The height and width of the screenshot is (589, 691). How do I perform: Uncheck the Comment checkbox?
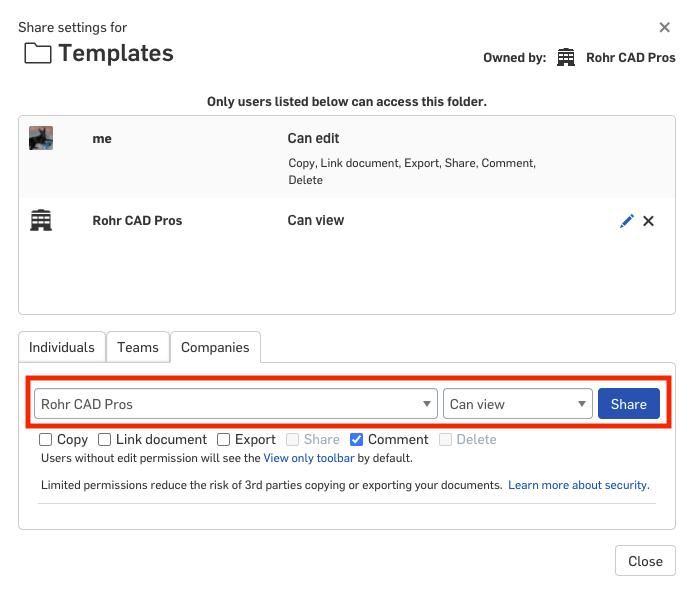pyautogui.click(x=357, y=440)
